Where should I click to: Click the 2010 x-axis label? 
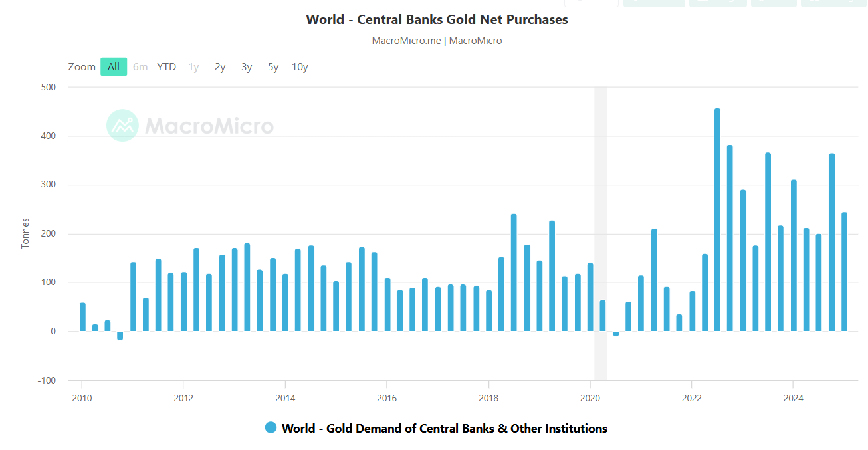[x=82, y=399]
